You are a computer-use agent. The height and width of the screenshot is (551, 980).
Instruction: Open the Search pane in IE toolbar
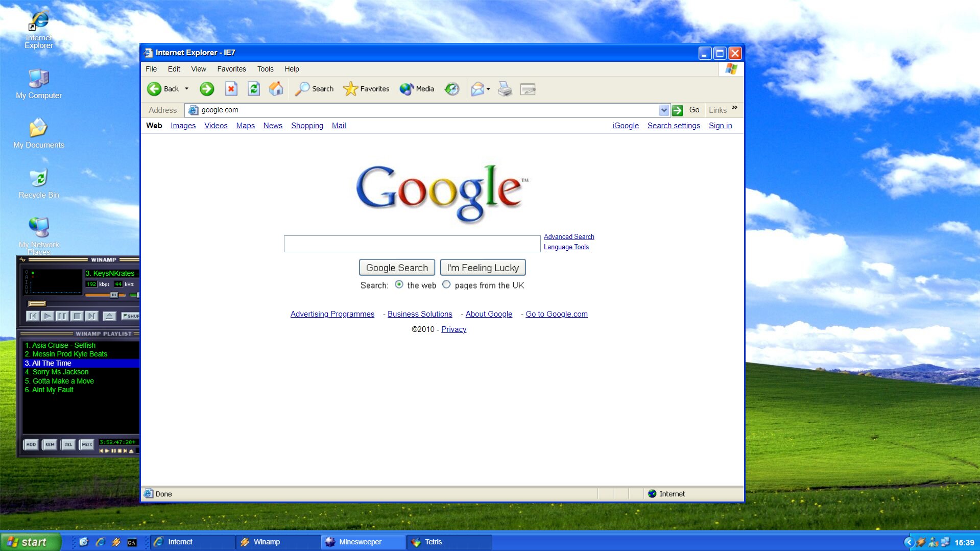(x=315, y=89)
